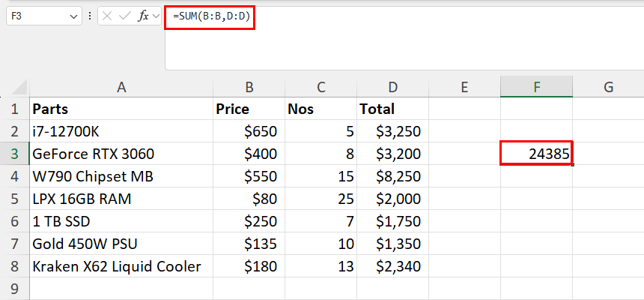Select column E header
This screenshot has height=300, width=644.
pos(464,87)
